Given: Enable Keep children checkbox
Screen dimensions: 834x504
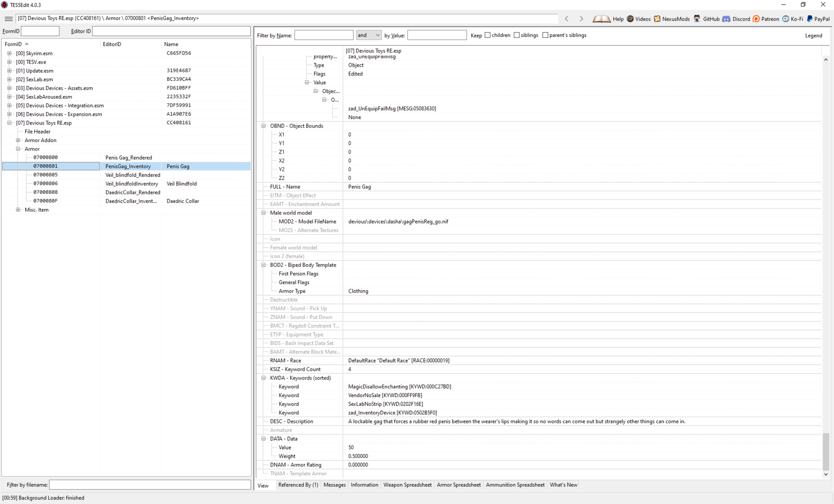Looking at the screenshot, I should coord(488,35).
